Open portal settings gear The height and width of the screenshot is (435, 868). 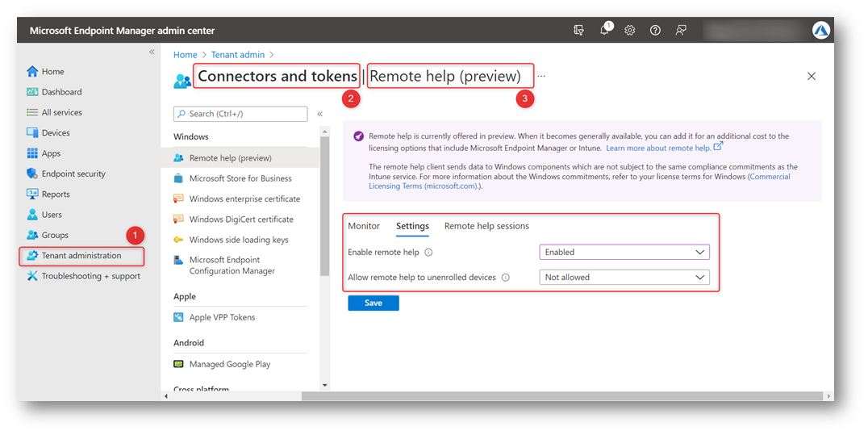tap(629, 31)
